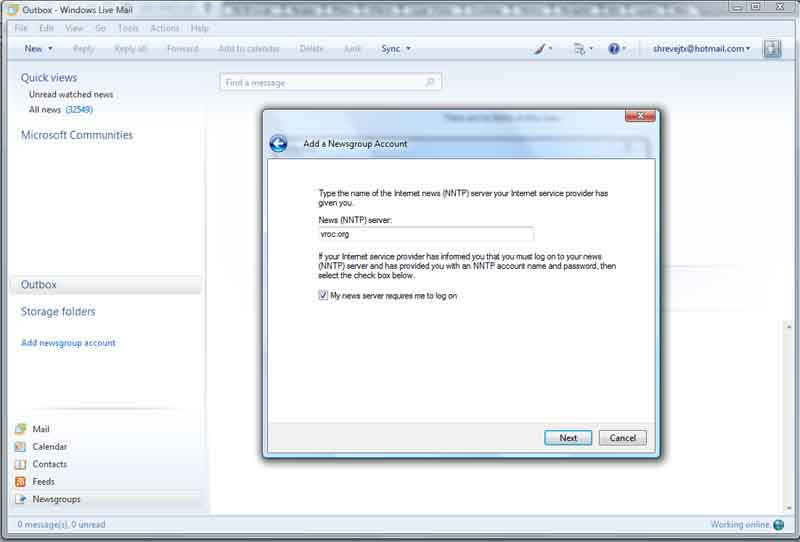
Task: Select the Outbox folder
Action: (106, 285)
